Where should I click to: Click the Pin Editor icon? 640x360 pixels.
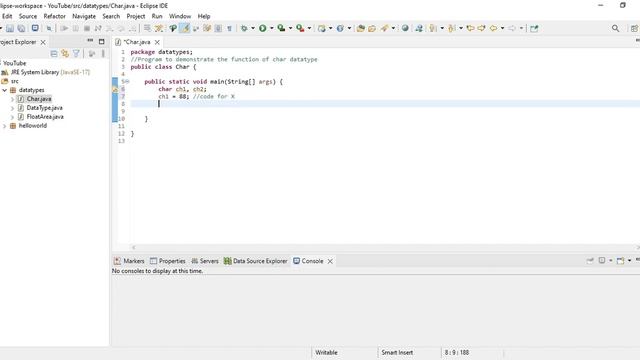534,28
